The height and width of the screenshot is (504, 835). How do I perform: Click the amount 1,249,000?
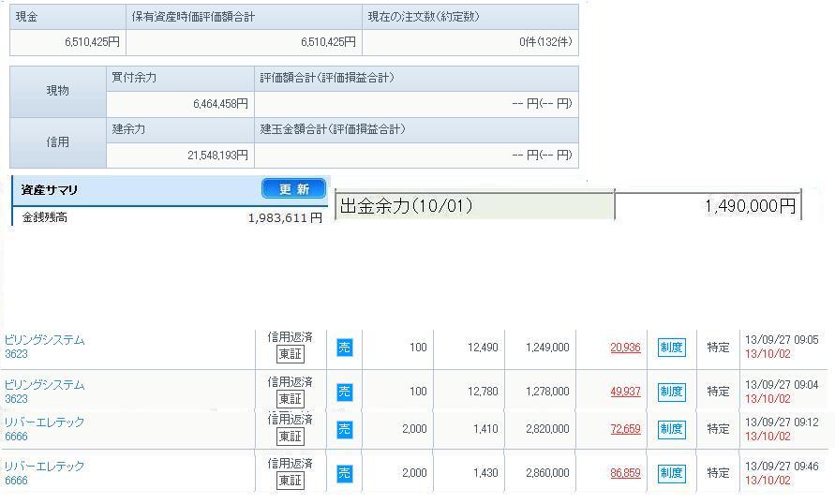point(547,347)
